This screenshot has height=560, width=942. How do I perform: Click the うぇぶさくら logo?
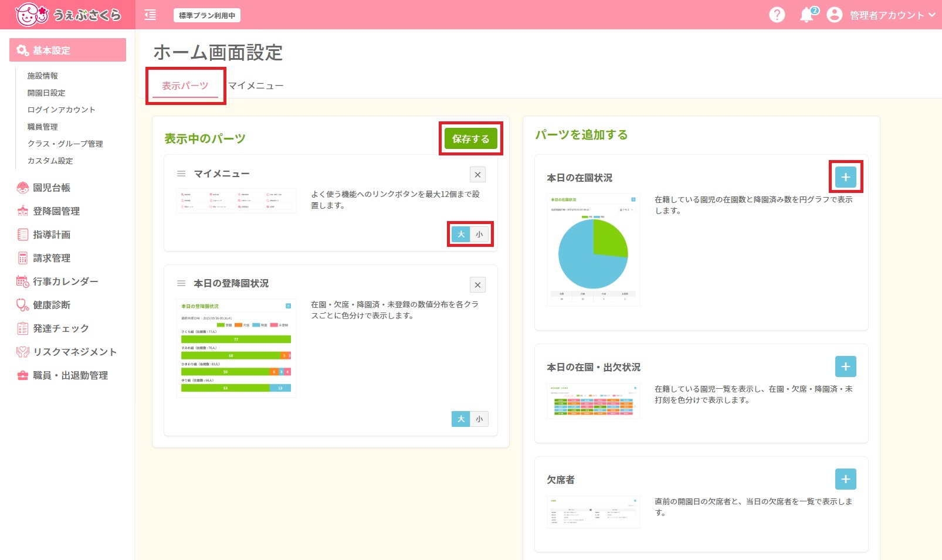[x=68, y=15]
